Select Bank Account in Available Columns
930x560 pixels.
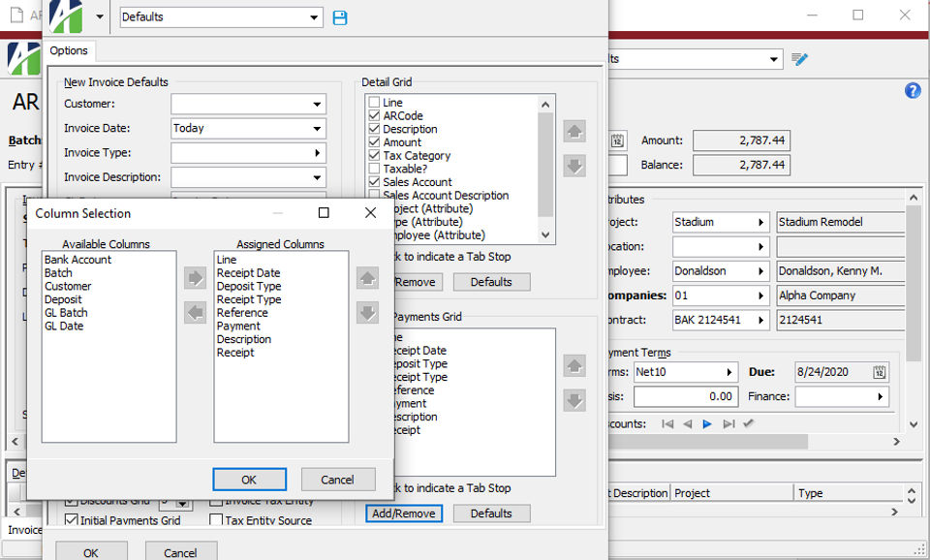tap(77, 260)
